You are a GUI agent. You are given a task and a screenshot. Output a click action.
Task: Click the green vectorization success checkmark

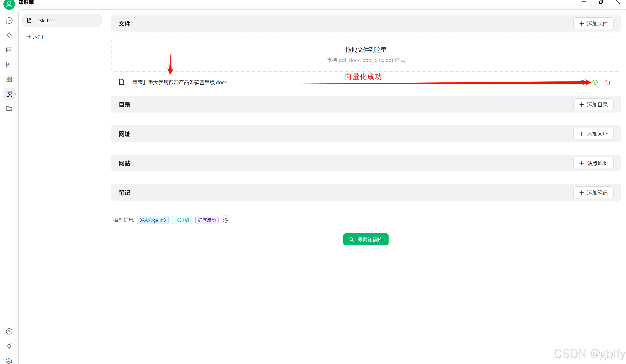pos(595,82)
